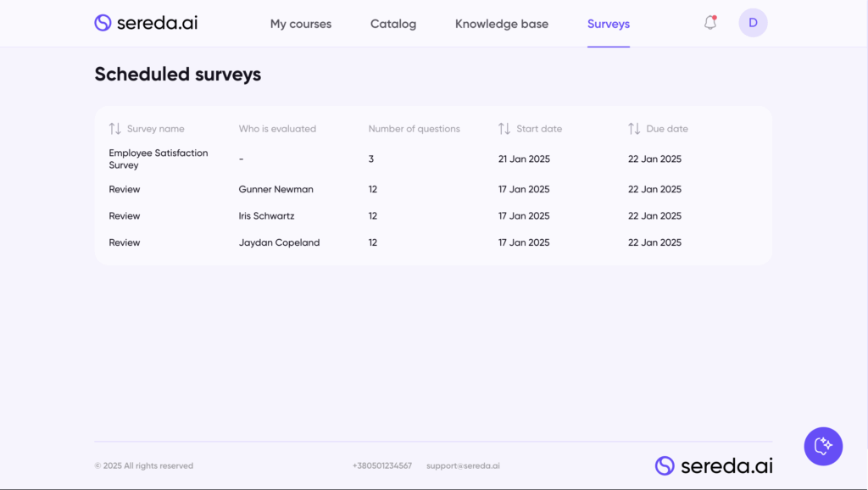Image resolution: width=868 pixels, height=490 pixels.
Task: Click the Who is evaluated column header
Action: pyautogui.click(x=277, y=129)
